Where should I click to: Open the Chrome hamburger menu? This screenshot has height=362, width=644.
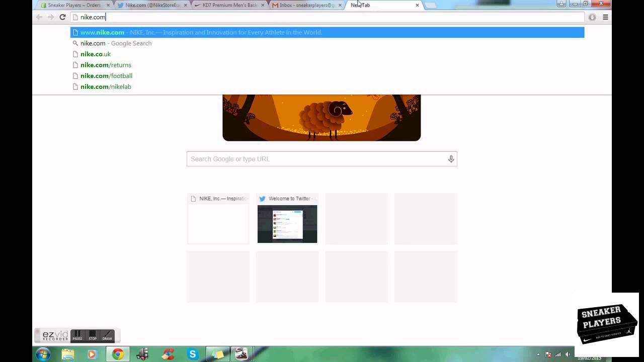pos(605,17)
